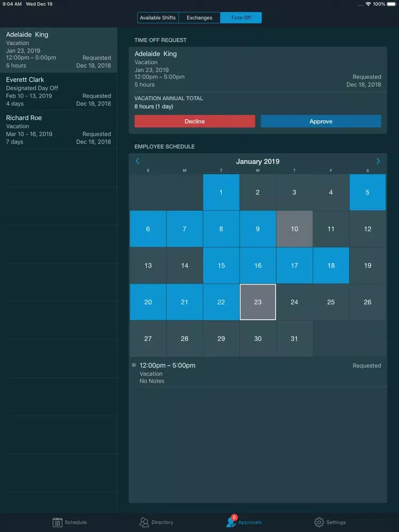Select January 29 on the calendar
Screen dimensions: 399x532
(221, 339)
